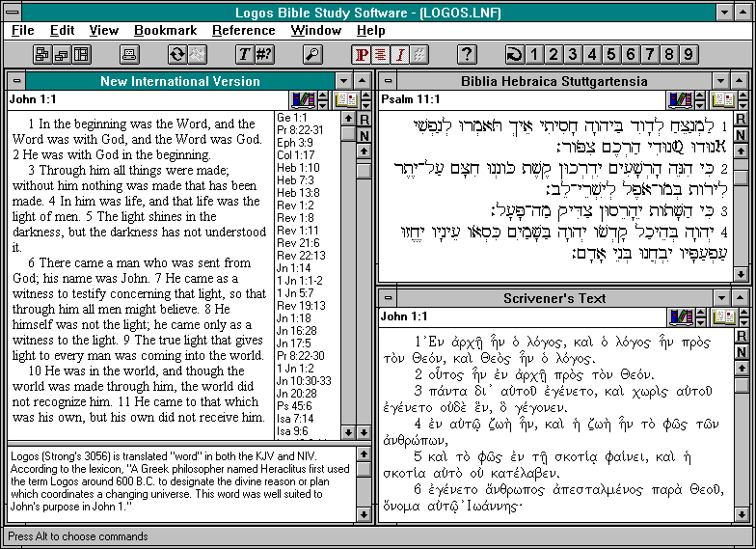This screenshot has width=756, height=549.
Task: Click toolbar number button 9
Action: [x=688, y=54]
